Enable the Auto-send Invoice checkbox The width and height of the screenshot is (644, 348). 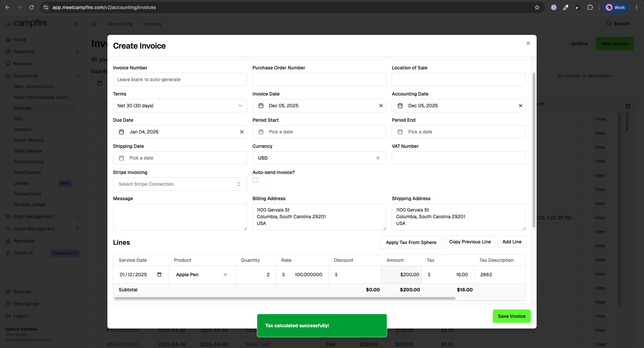(255, 180)
